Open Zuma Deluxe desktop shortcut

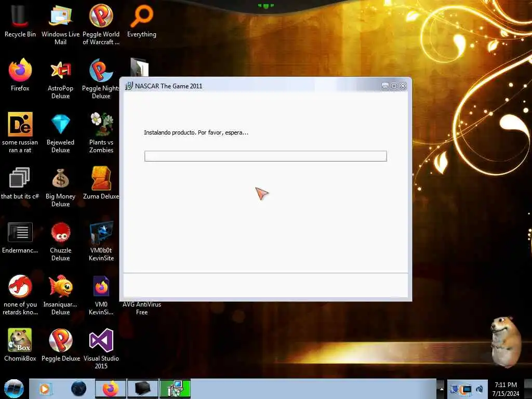point(101,183)
